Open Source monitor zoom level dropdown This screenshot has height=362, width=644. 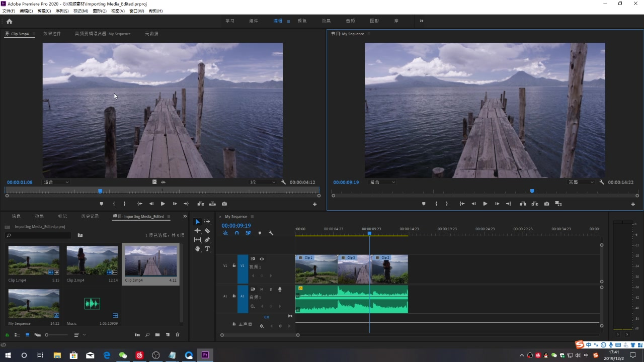click(x=56, y=182)
